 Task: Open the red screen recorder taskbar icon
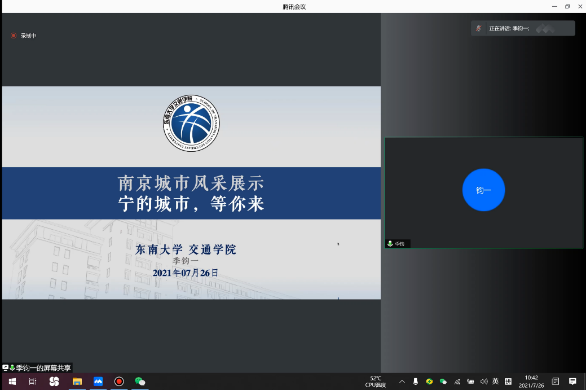119,381
